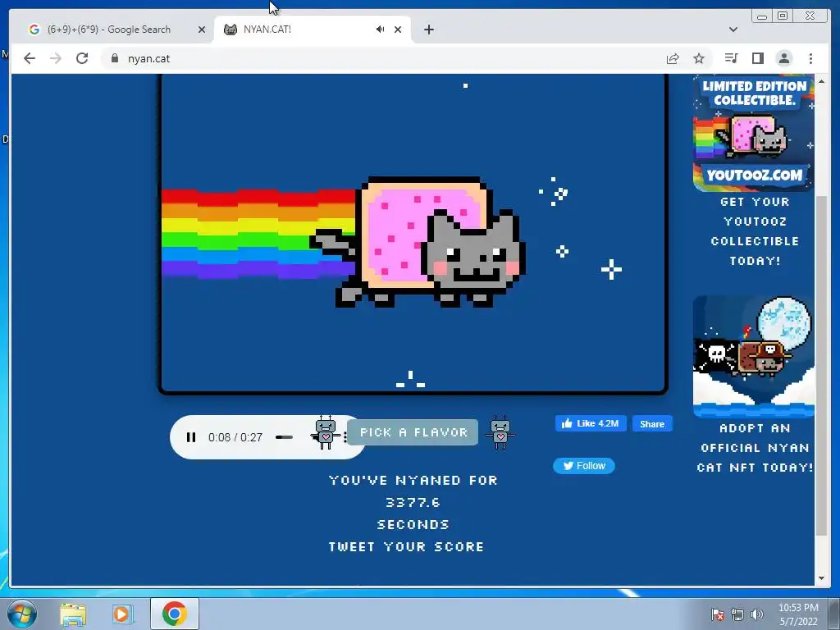Click the scrollbar up arrow
The width and height of the screenshot is (840, 630).
click(821, 81)
